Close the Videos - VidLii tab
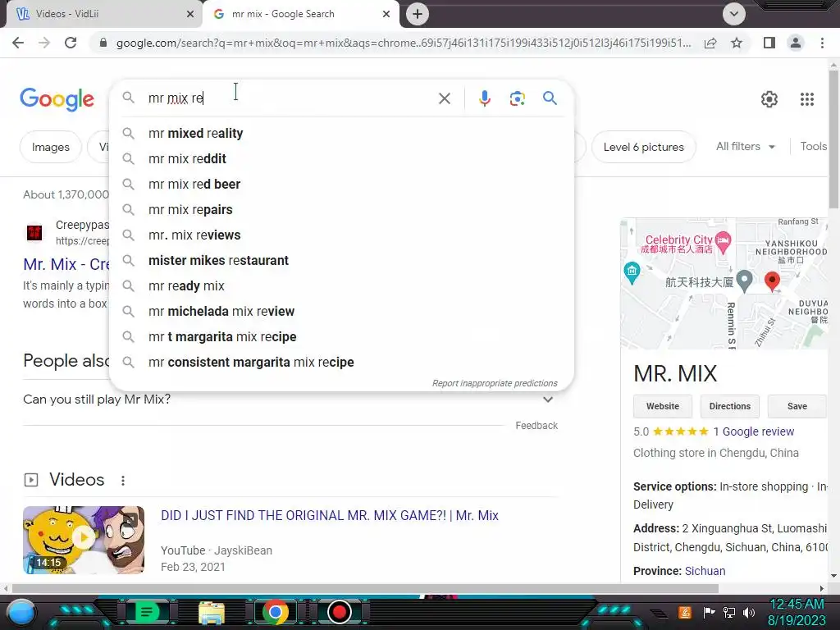The height and width of the screenshot is (630, 840). click(190, 15)
